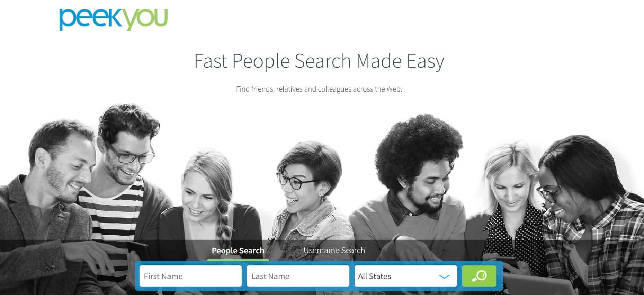Click the green 'you' part of logo
The height and width of the screenshot is (295, 644).
pos(145,19)
